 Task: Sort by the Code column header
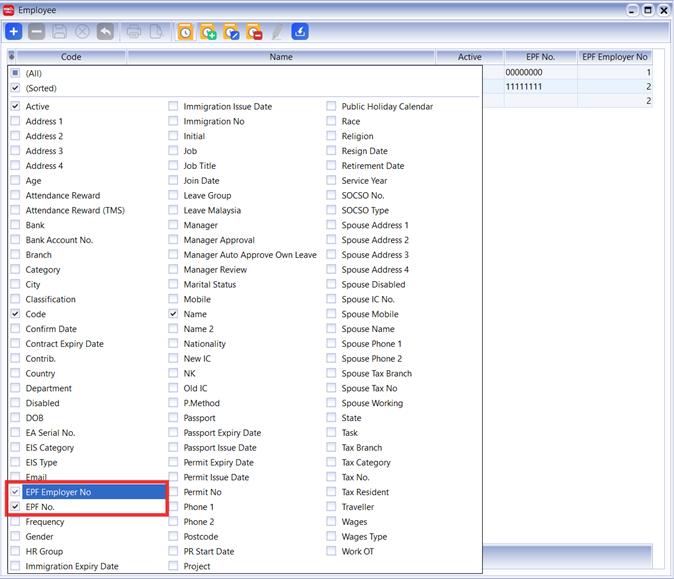click(70, 58)
